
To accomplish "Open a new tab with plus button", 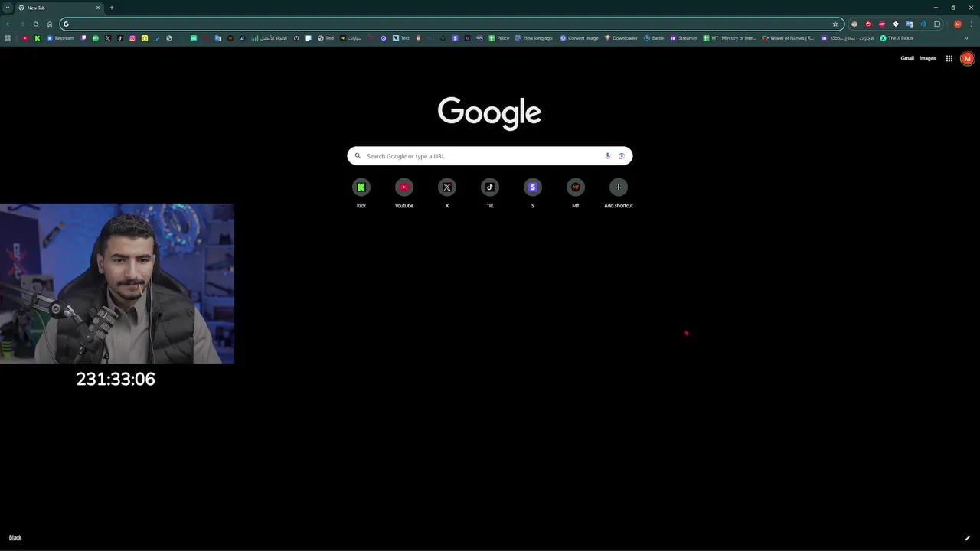I will tap(112, 8).
